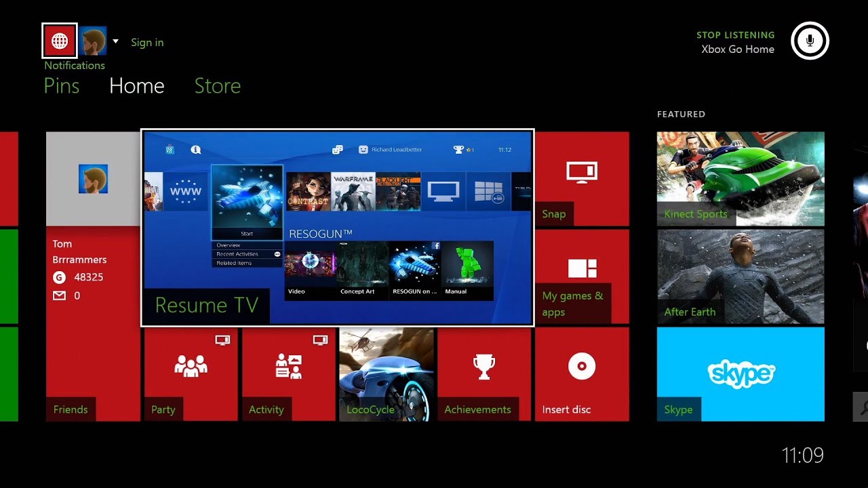Image resolution: width=868 pixels, height=488 pixels.
Task: Click the WWW browser icon in TV preview
Action: [185, 192]
